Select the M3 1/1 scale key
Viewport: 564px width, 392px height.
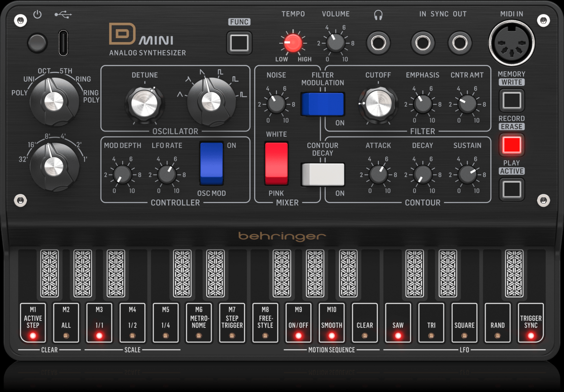[99, 322]
